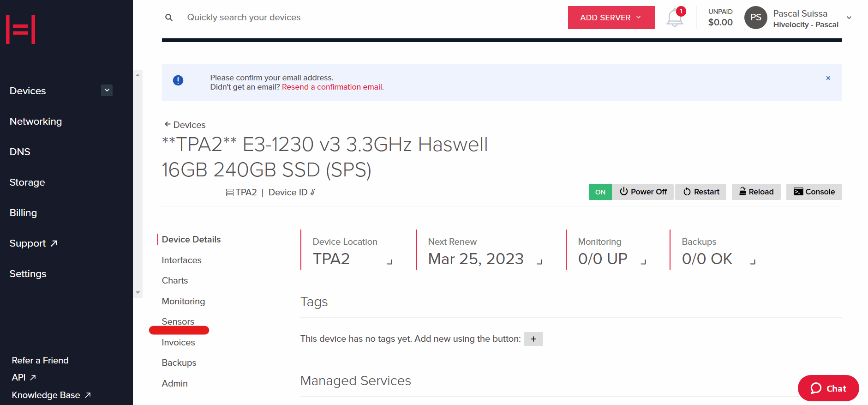
Task: Expand the Monitoring card corner icon
Action: [x=643, y=262]
